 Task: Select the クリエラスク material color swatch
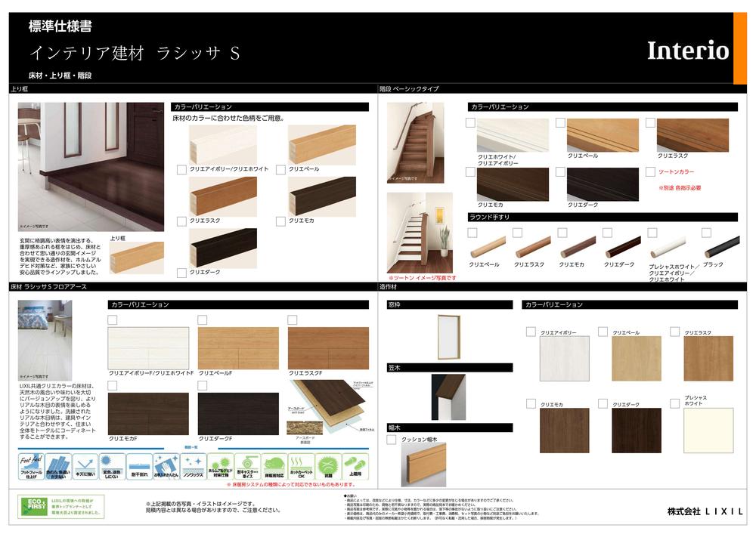pos(709,359)
